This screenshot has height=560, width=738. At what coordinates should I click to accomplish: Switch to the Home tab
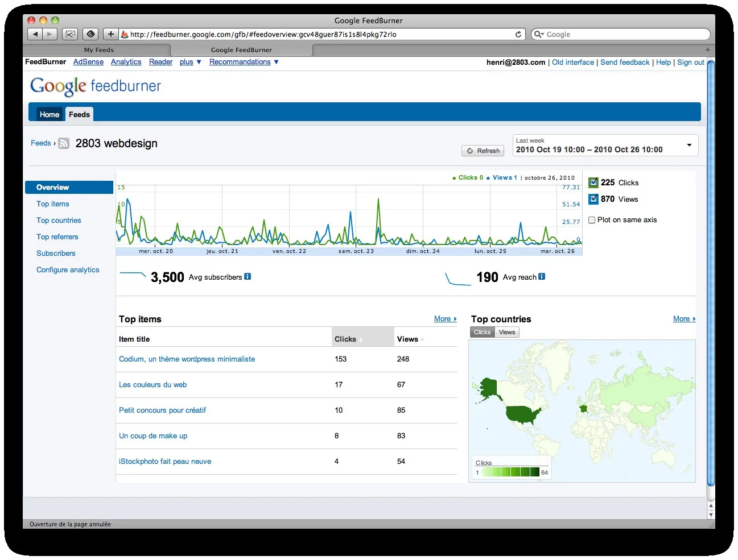click(50, 114)
